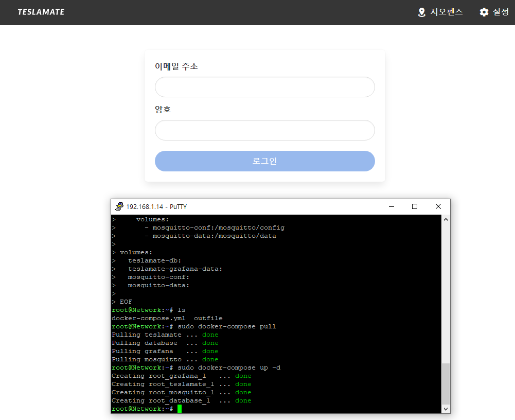Click 'sudo docker-compose up -d' command line

pos(196,367)
